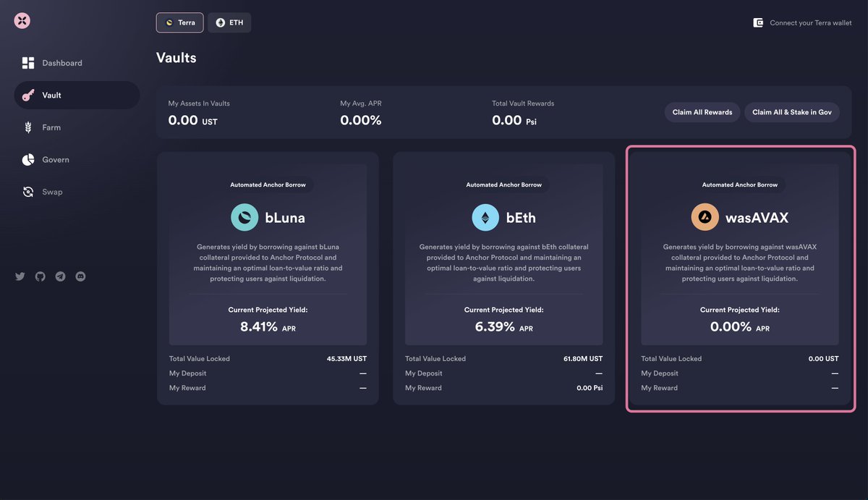868x500 pixels.
Task: Click the wasAVAX 0.00 UST locked value
Action: pyautogui.click(x=823, y=359)
